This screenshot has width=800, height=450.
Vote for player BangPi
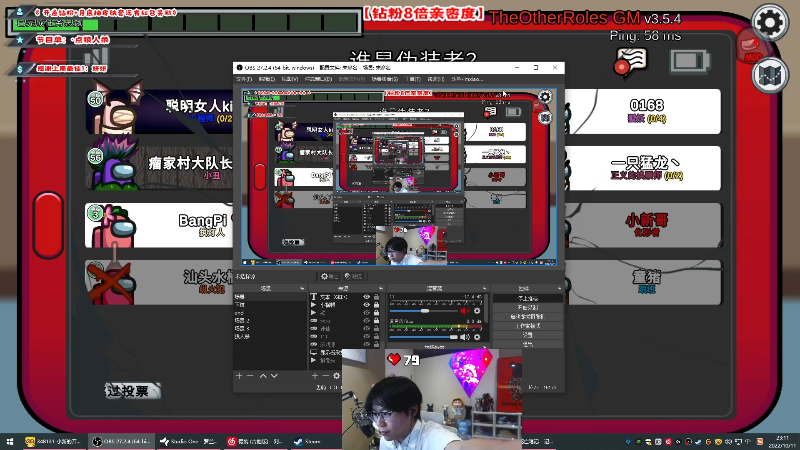159,225
